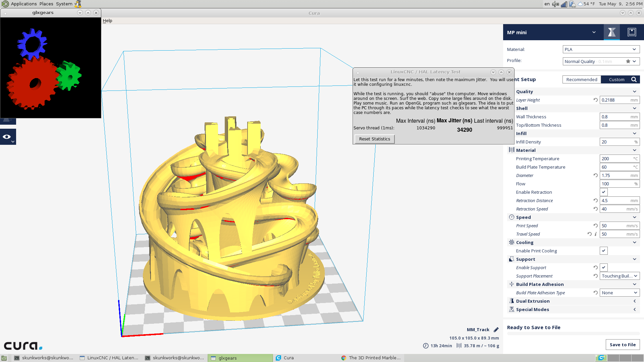Switch to the 3D Printed Marble browser window
644x362 pixels.
371,358
